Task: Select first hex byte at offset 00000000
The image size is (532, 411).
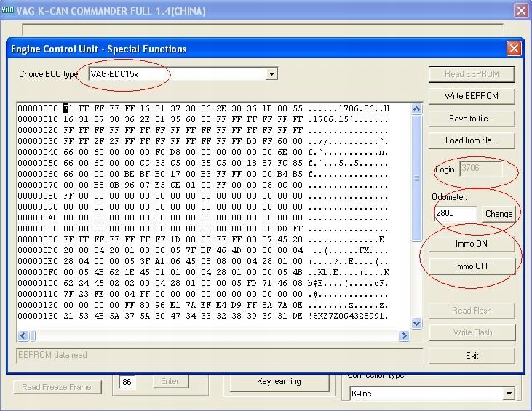Action: [x=68, y=108]
